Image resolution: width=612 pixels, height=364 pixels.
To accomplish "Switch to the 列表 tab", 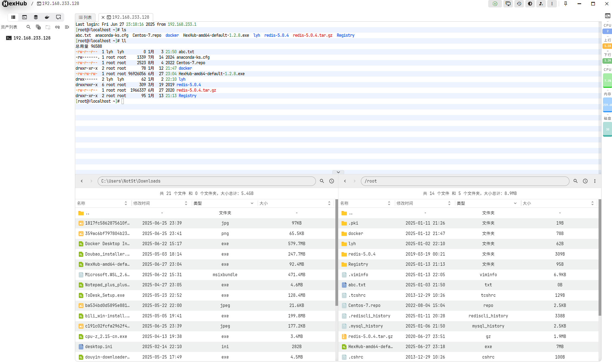I will (x=85, y=17).
